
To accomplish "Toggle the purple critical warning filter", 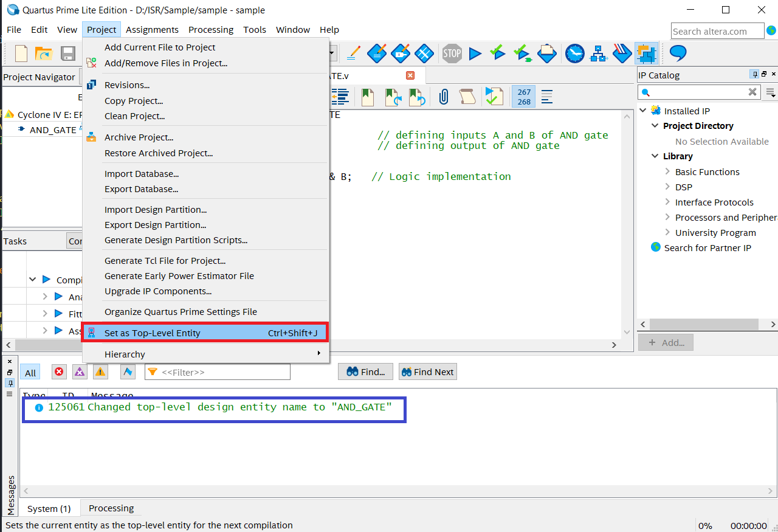I will click(80, 371).
